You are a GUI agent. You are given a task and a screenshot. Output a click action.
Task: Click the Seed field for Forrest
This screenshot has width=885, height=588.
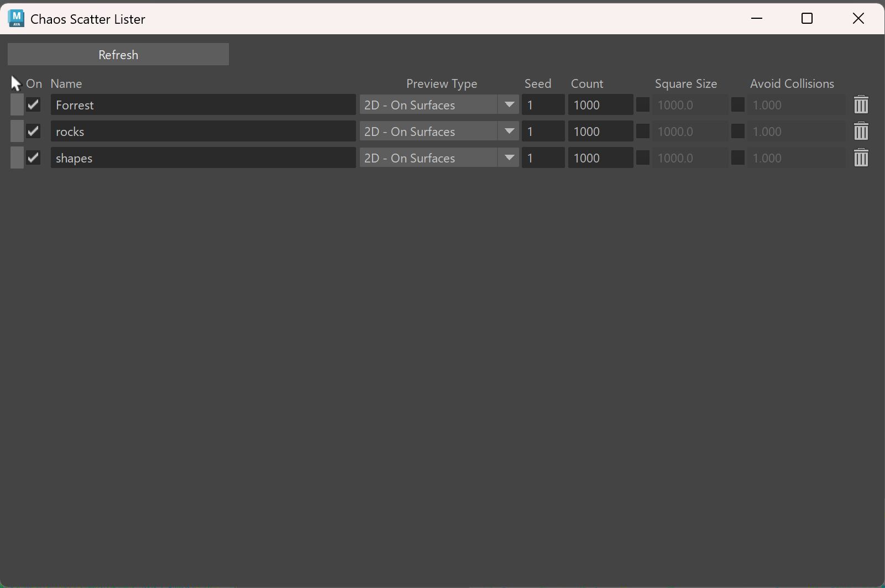pyautogui.click(x=543, y=105)
